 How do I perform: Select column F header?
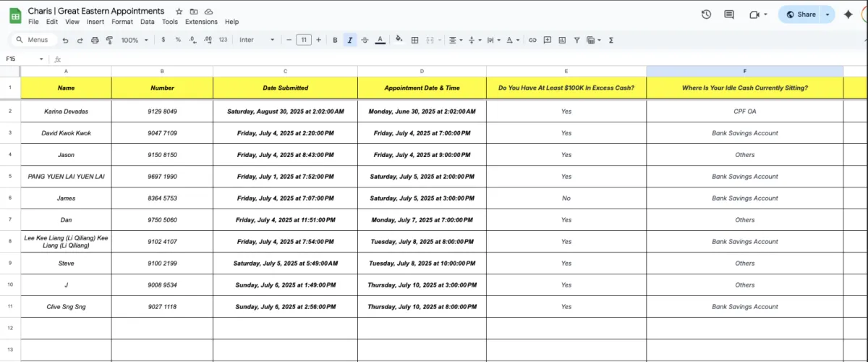[745, 71]
